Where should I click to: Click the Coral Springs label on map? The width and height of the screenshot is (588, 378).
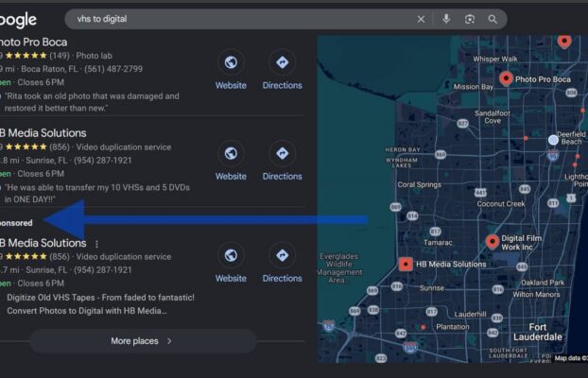tap(419, 185)
